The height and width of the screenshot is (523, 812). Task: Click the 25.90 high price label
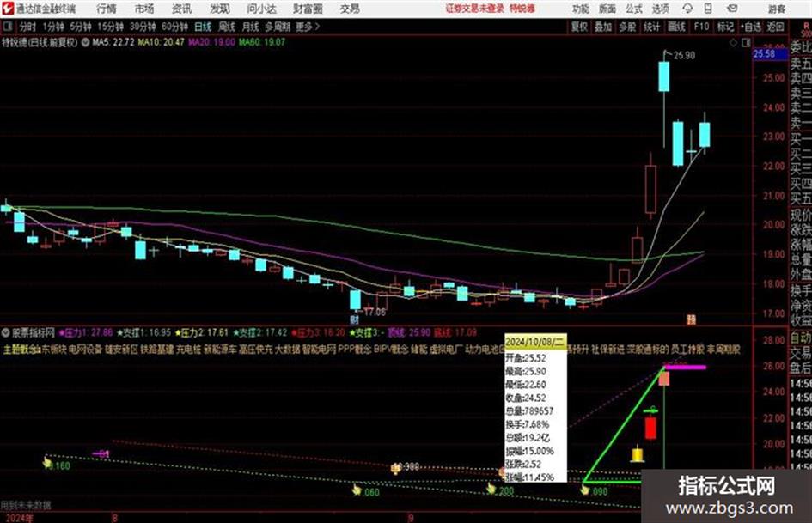(685, 55)
